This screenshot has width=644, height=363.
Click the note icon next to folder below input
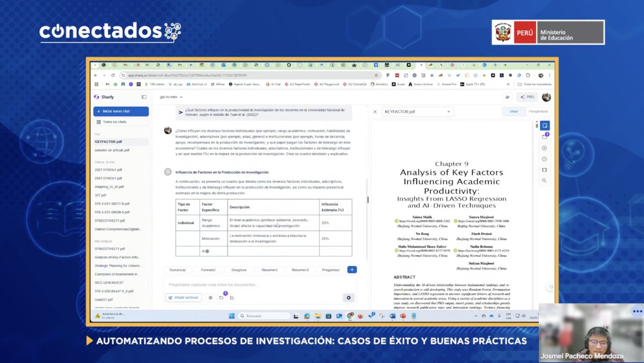tap(232, 297)
